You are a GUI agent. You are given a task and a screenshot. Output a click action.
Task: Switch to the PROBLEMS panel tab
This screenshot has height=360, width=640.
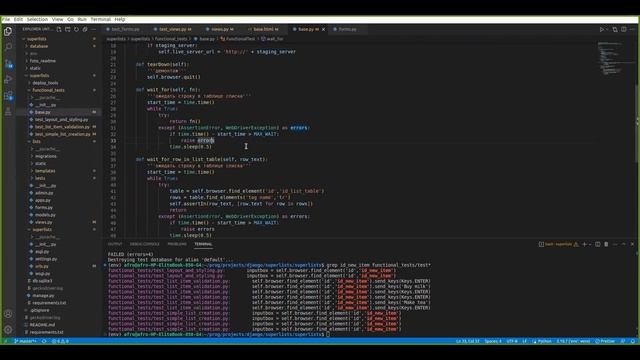pyautogui.click(x=177, y=244)
